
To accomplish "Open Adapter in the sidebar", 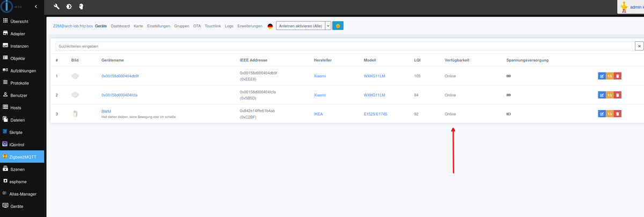I will click(23, 33).
